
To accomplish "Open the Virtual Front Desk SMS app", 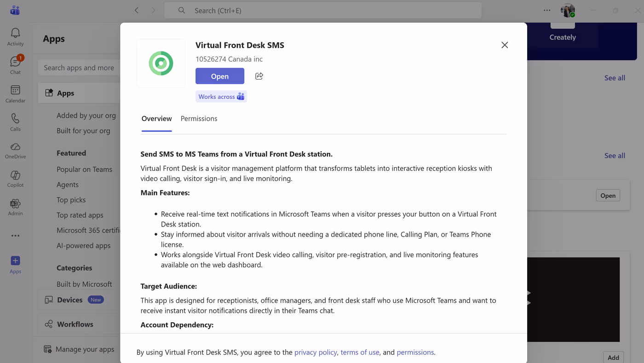I will [x=220, y=76].
